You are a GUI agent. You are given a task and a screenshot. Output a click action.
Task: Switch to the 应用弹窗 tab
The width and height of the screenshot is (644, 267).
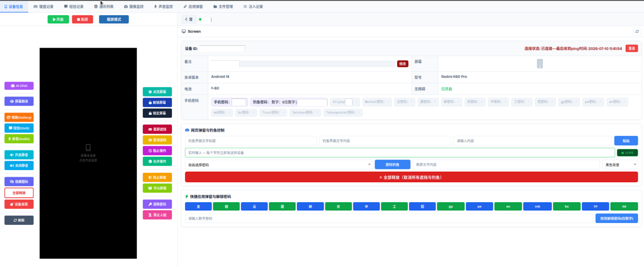[193, 6]
